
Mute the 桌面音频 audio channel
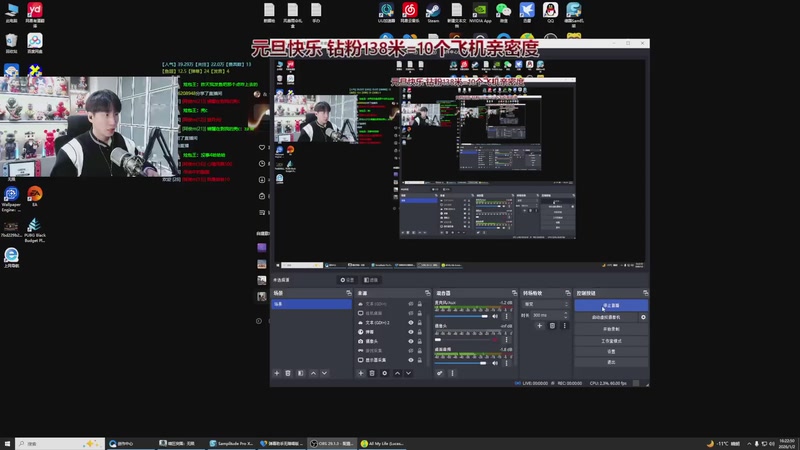495,363
